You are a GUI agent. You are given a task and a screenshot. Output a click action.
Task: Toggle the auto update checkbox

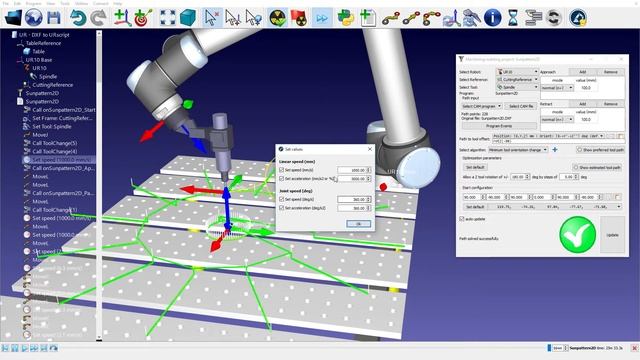point(462,219)
